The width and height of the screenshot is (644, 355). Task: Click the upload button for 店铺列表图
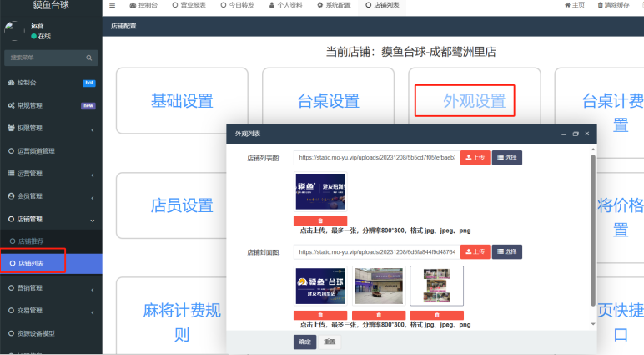(x=475, y=158)
